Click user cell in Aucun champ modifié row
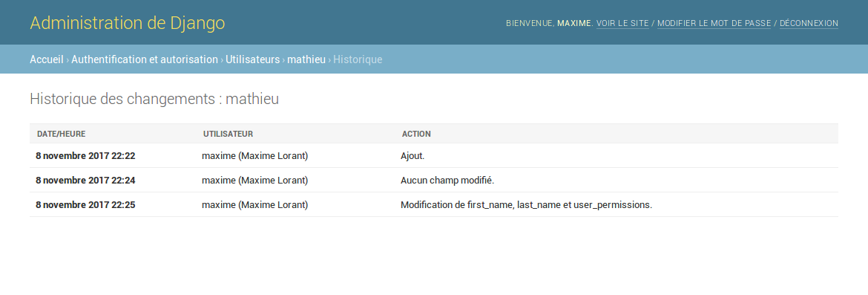Image resolution: width=868 pixels, height=295 pixels. [x=254, y=181]
